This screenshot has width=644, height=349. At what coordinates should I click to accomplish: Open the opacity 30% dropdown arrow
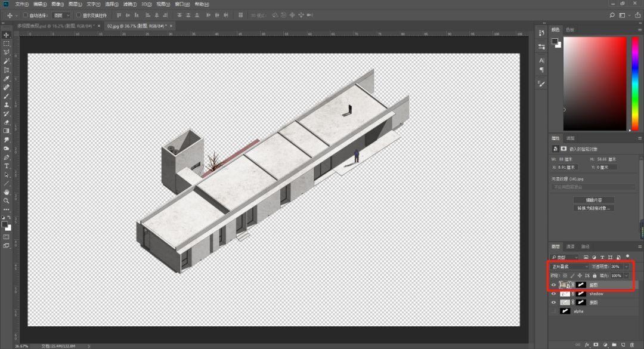click(x=626, y=267)
